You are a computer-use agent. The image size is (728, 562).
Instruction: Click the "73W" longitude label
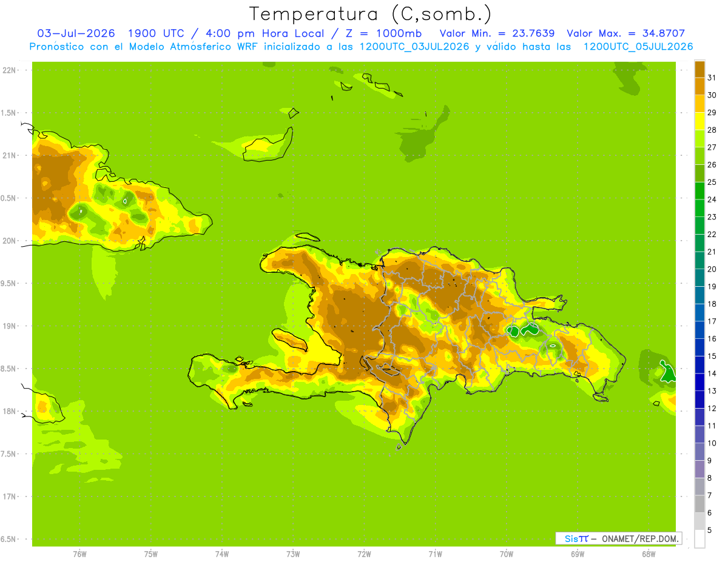293,554
